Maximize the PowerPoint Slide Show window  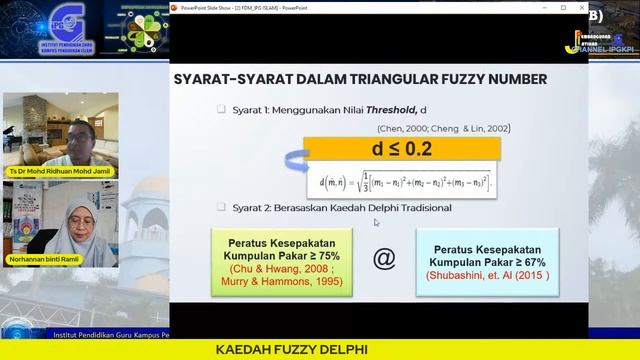tap(563, 8)
